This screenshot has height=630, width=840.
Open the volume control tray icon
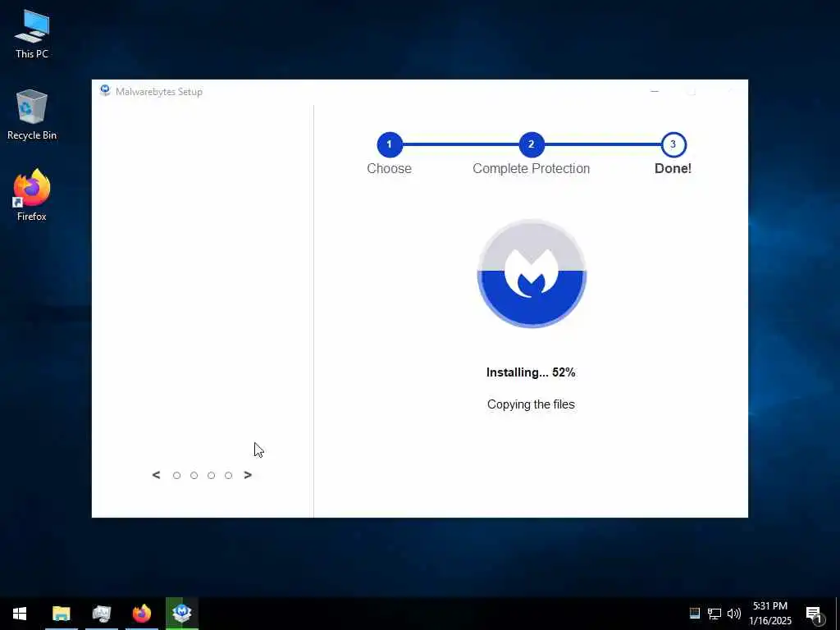click(x=734, y=614)
